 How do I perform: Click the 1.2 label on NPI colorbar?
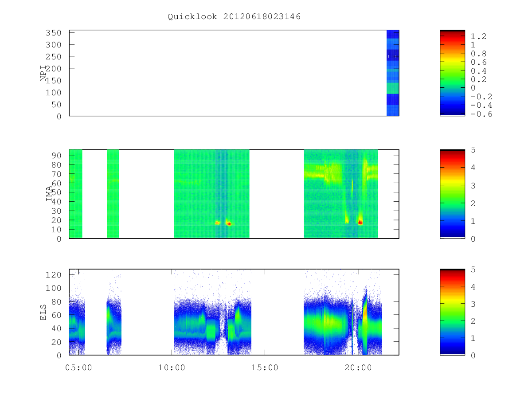click(479, 36)
